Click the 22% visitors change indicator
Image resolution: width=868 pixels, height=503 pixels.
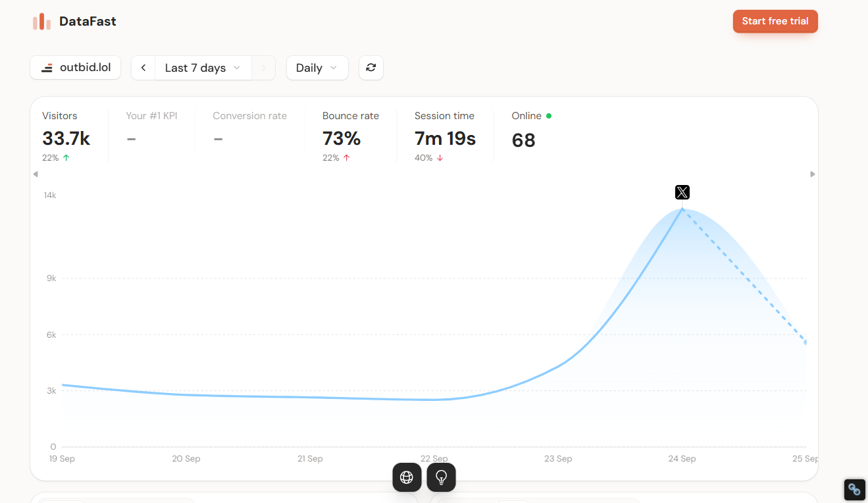tap(56, 158)
